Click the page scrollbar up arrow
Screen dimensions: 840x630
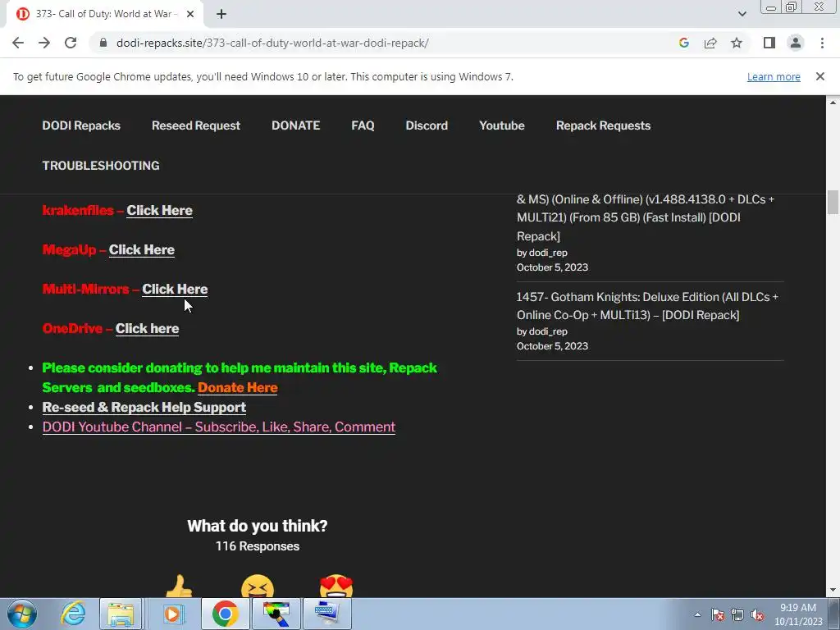pyautogui.click(x=833, y=102)
